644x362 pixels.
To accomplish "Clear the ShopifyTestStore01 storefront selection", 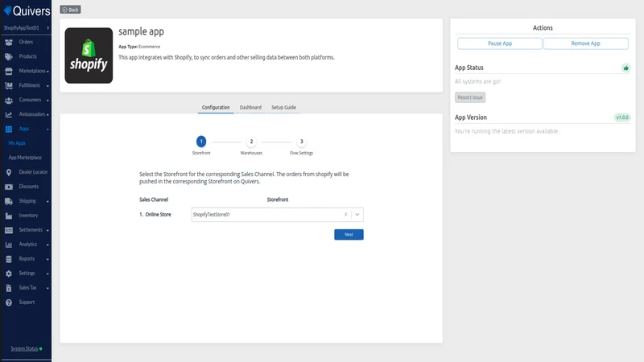I will click(345, 214).
